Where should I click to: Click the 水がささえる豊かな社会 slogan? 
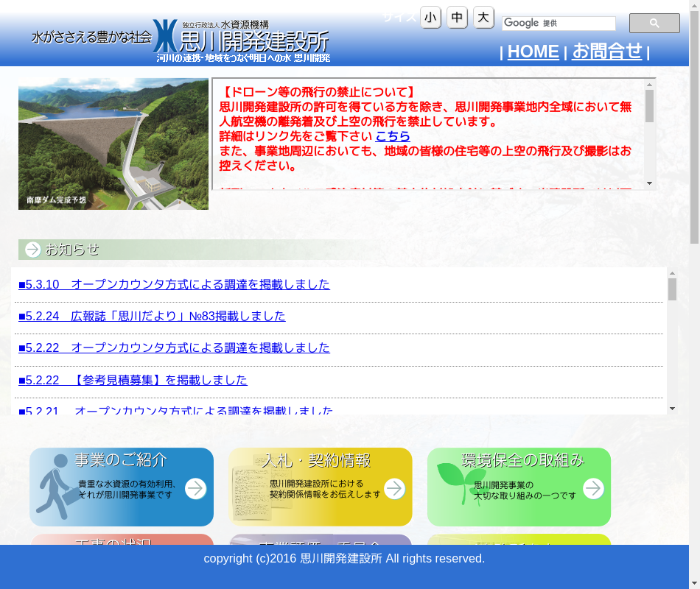click(92, 37)
